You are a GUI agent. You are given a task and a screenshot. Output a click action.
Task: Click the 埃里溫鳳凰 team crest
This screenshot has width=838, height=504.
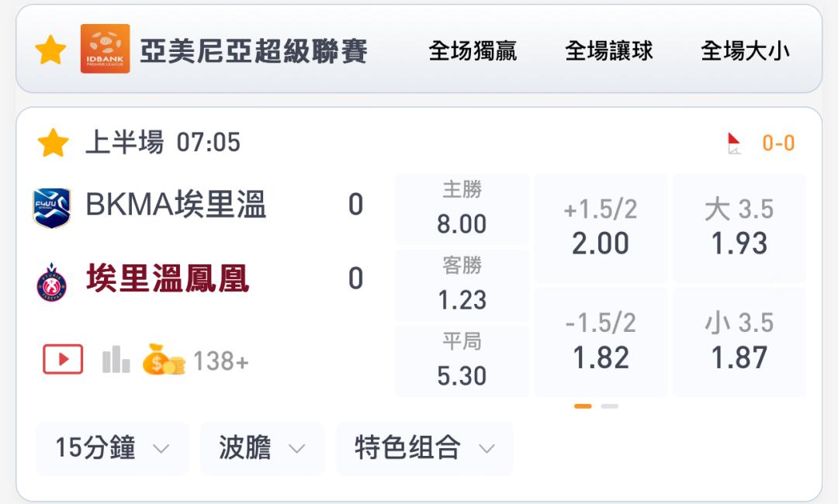pyautogui.click(x=51, y=282)
